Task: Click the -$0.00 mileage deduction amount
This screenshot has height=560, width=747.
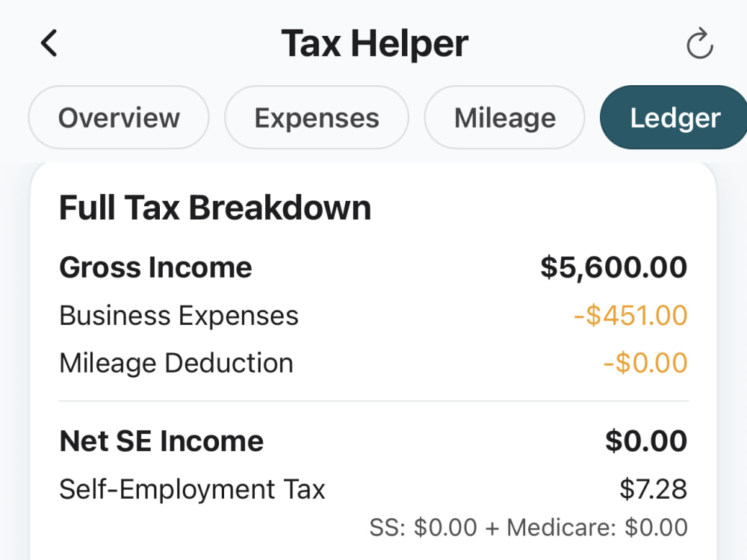Action: [645, 363]
